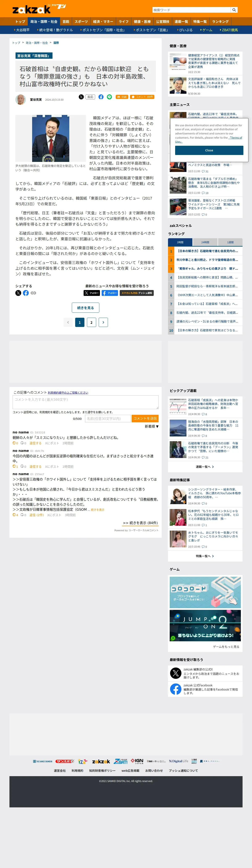This screenshot has width=252, height=868.
Task: Click Xにポスト on ID dbfc7b comment
Action: [x=52, y=467]
